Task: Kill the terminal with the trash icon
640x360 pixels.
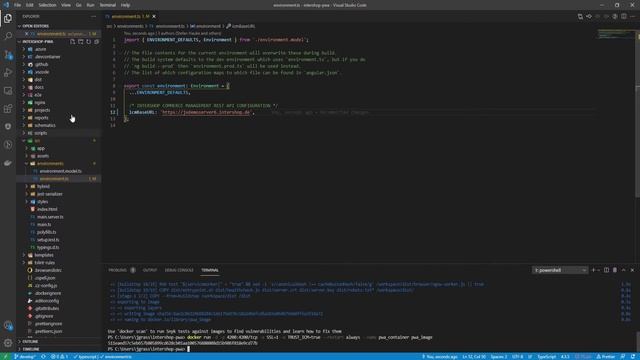Action: pos(615,270)
